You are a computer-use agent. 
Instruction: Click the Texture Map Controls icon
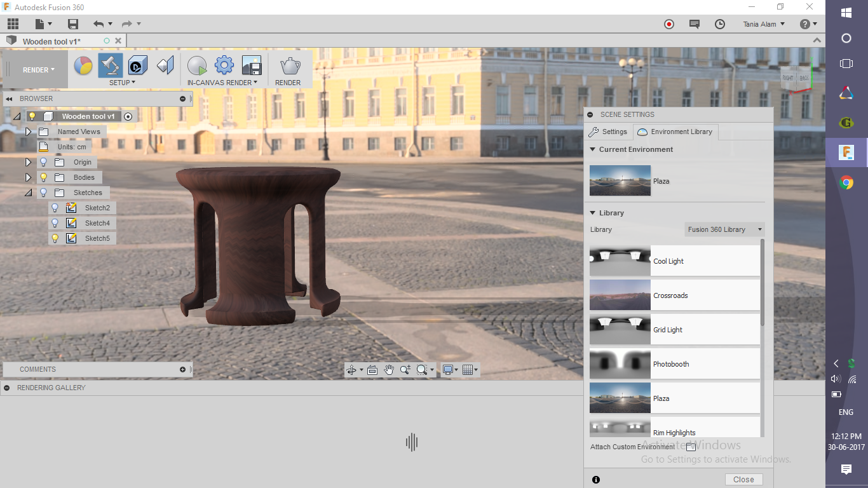165,65
